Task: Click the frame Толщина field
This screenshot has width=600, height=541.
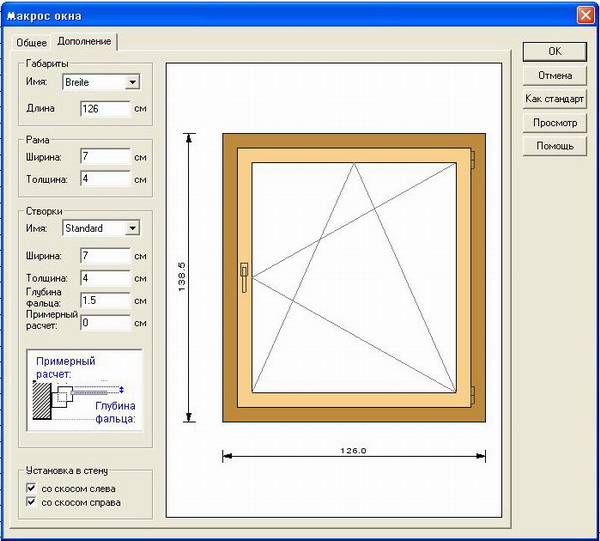Action: coord(105,179)
